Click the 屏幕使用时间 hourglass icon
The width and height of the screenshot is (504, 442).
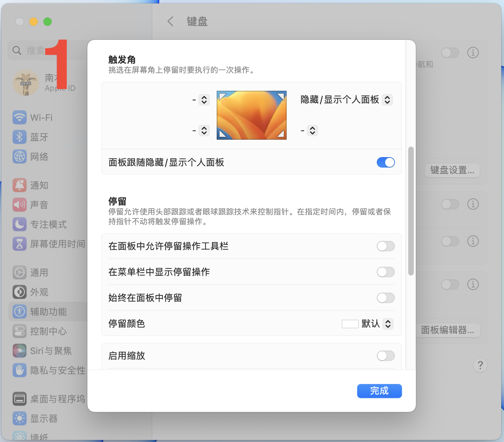20,244
